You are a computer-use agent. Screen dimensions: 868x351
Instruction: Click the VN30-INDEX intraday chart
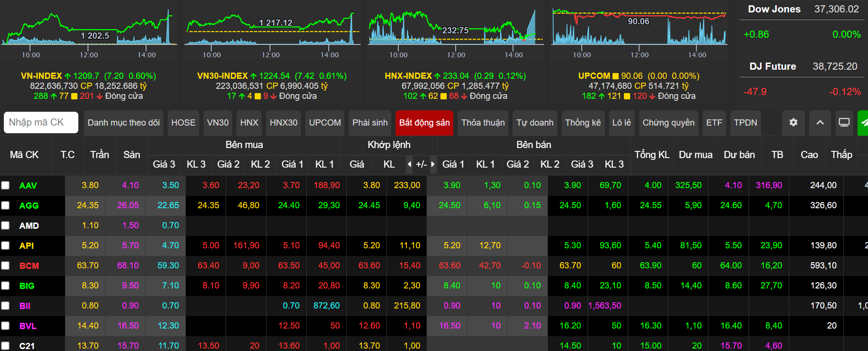coord(272,29)
